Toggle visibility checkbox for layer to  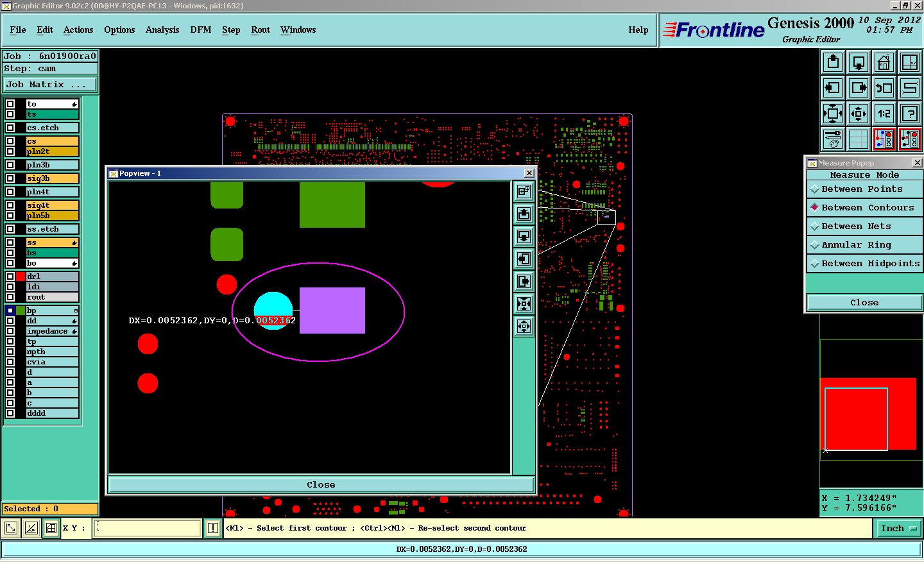[x=10, y=104]
